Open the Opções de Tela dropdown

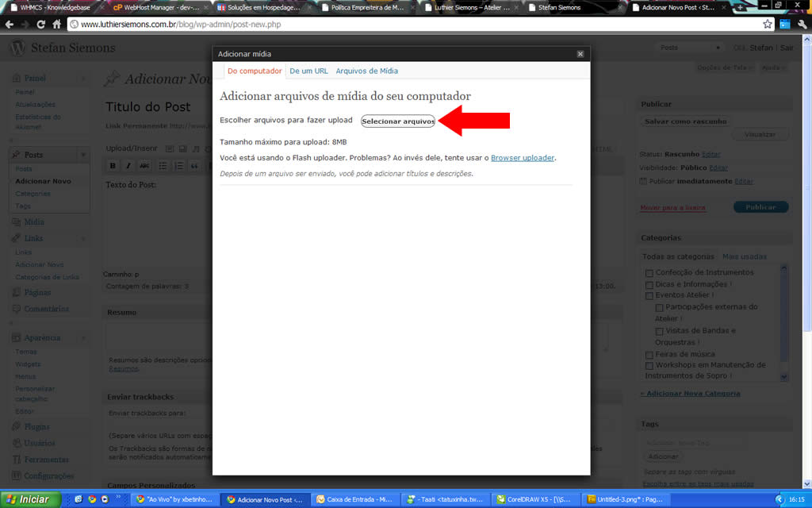(x=722, y=67)
